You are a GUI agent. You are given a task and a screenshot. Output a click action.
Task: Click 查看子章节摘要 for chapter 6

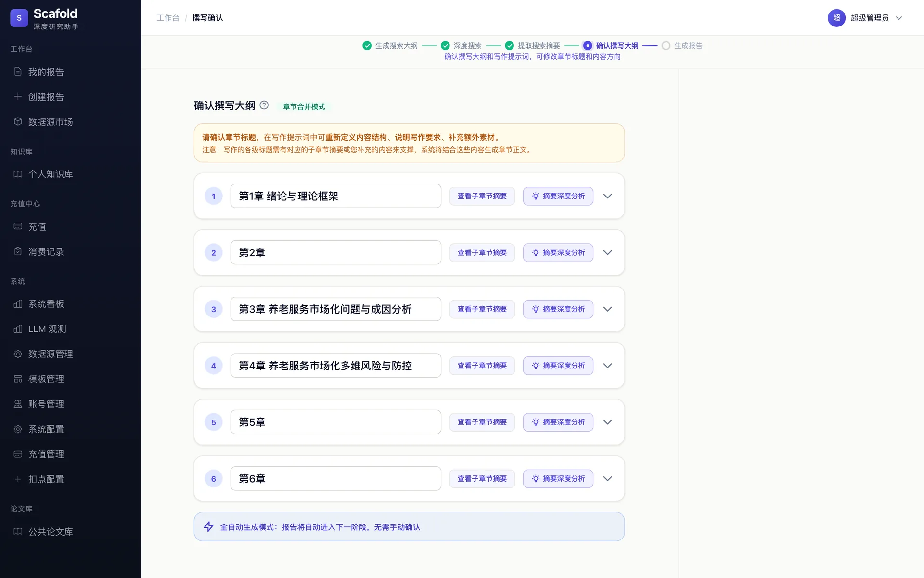[x=482, y=479]
